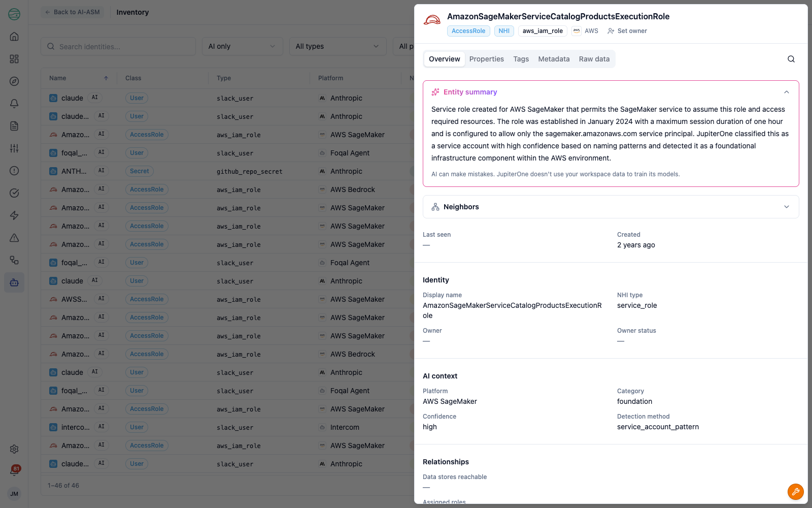The height and width of the screenshot is (508, 812).
Task: Select the robot AI icon in sidebar
Action: 14,282
